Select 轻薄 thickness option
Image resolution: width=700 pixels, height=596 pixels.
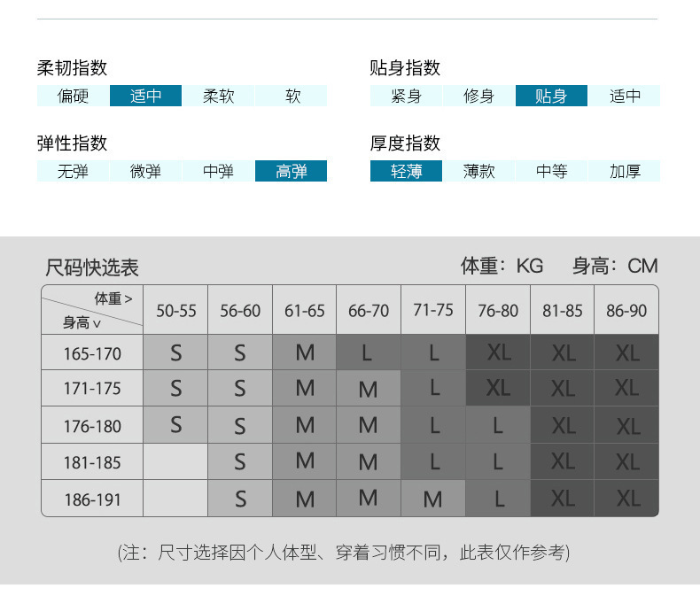point(406,171)
